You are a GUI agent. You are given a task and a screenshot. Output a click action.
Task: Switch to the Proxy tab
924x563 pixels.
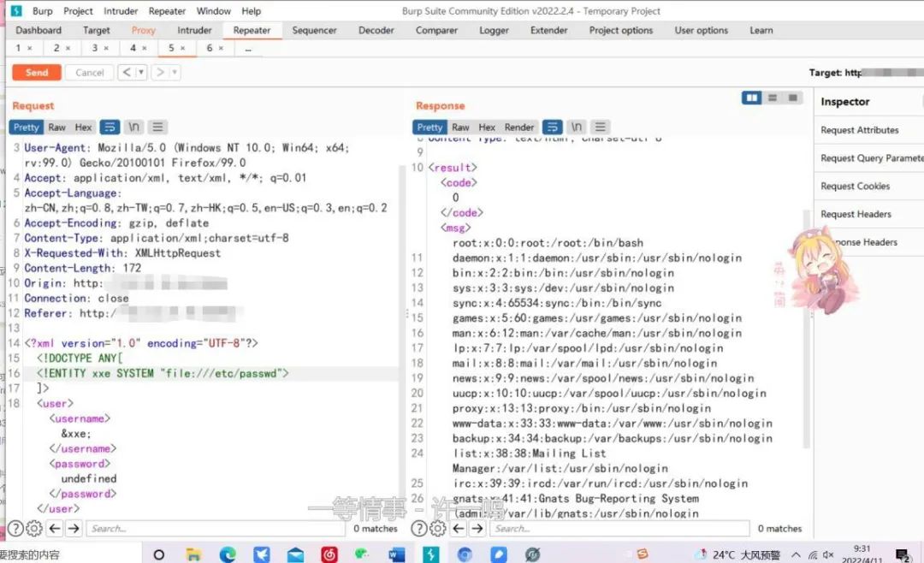pos(143,30)
